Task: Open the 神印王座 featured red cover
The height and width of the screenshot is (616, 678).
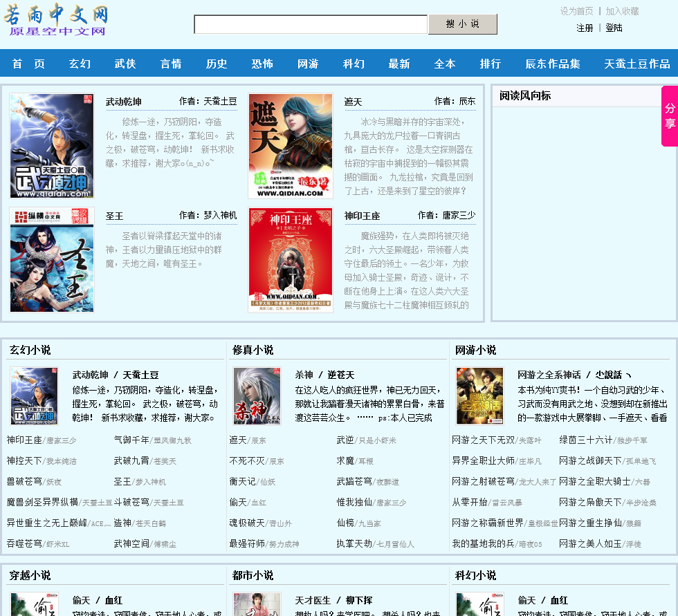Action: (x=291, y=260)
